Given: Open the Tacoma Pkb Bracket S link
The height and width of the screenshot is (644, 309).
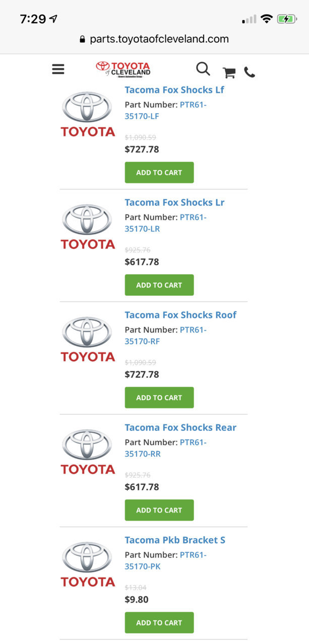Looking at the screenshot, I should 175,540.
